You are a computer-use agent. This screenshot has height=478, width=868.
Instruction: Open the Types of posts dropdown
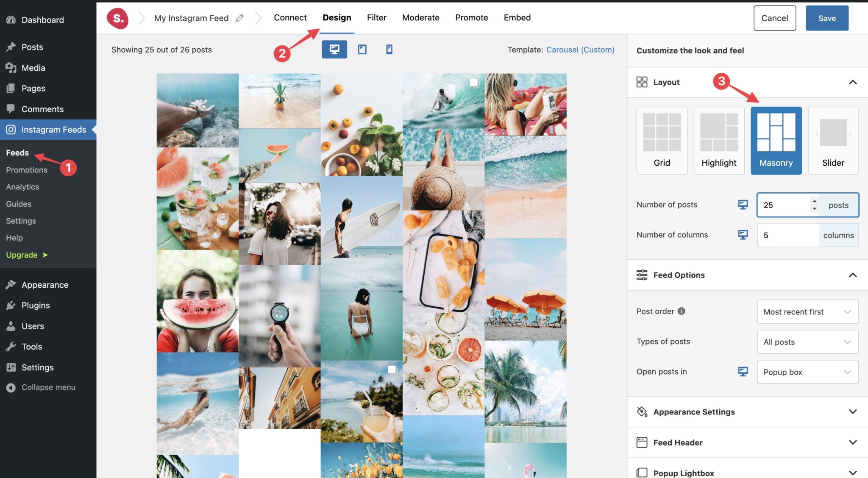(807, 342)
